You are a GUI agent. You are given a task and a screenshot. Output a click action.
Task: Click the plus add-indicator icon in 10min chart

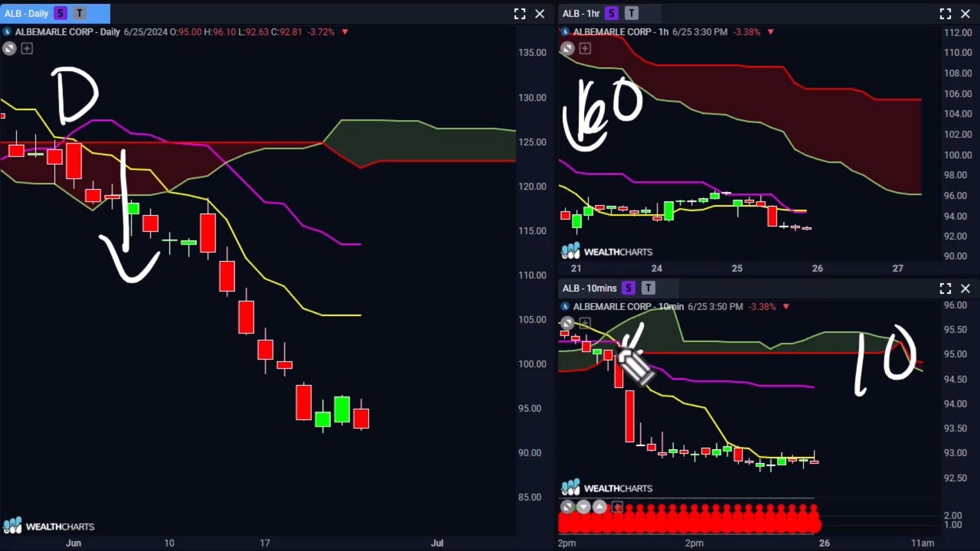(x=585, y=323)
